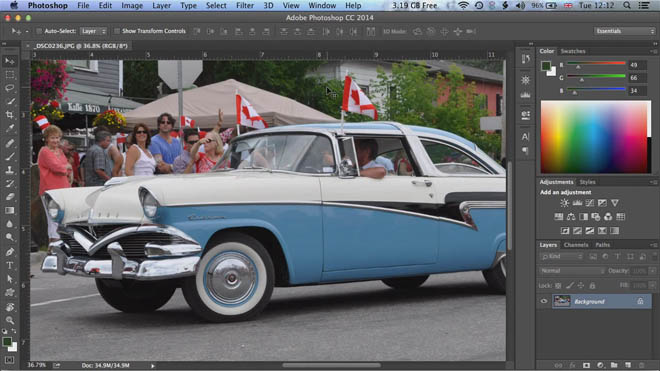
Task: Open the Layers panel options menu
Action: [x=653, y=245]
